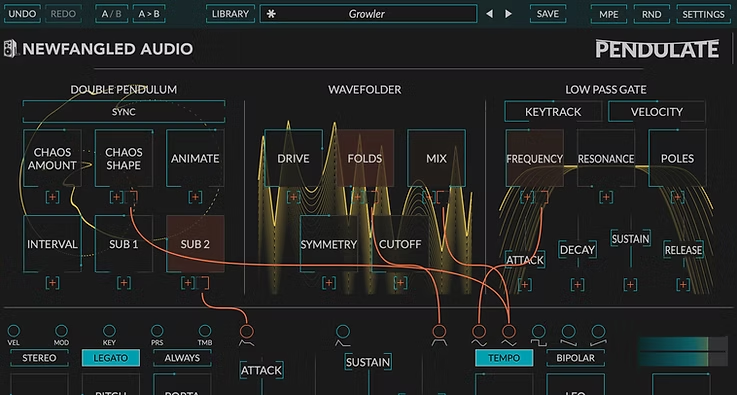
Task: Click the blue envelope output circle above SUSTAIN
Action: [343, 332]
